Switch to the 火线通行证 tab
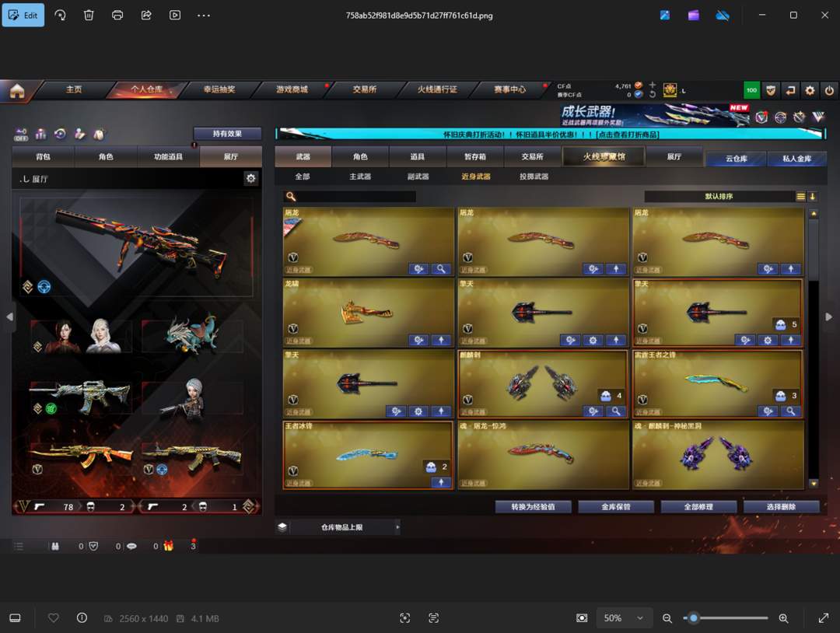The height and width of the screenshot is (633, 840). pos(437,89)
